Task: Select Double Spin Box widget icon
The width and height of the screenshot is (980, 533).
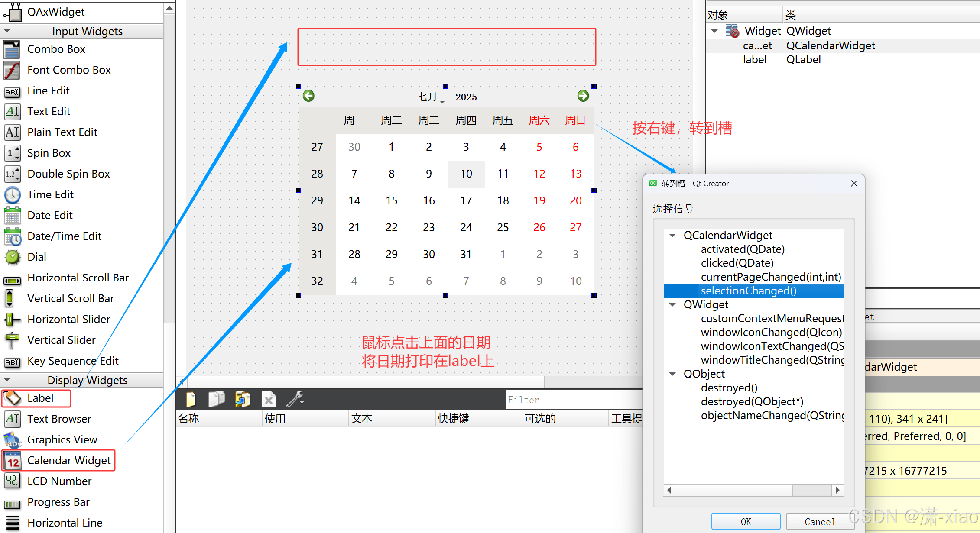Action: point(12,174)
